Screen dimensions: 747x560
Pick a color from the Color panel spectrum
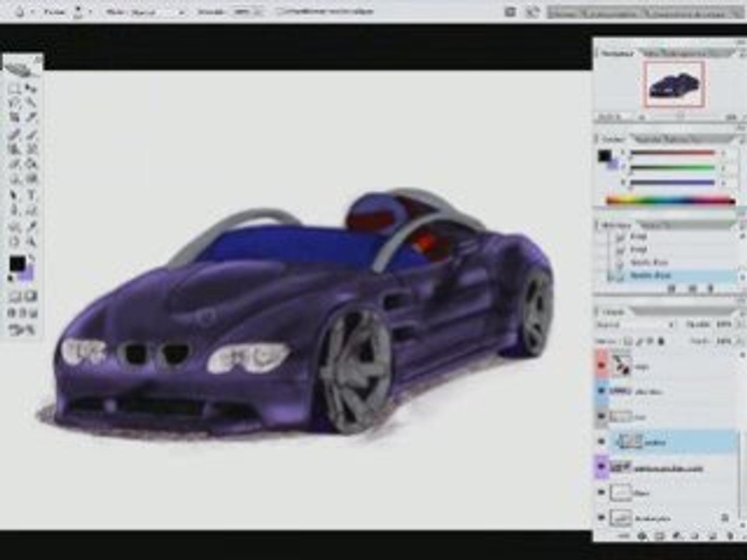point(670,201)
